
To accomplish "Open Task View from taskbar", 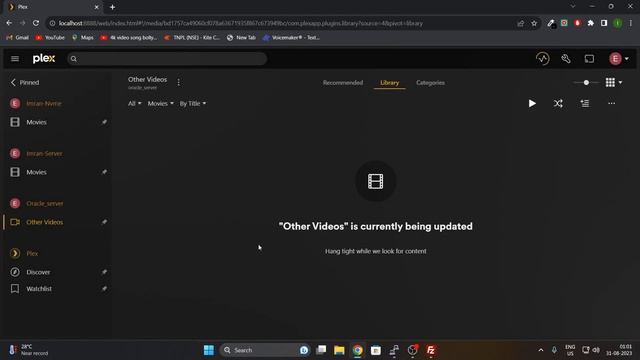I will (x=321, y=350).
